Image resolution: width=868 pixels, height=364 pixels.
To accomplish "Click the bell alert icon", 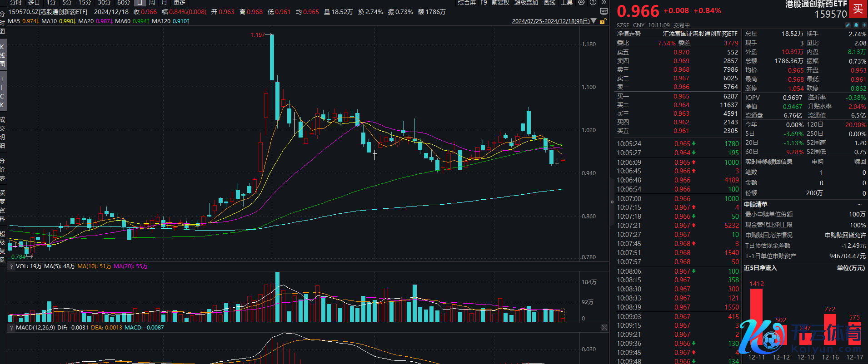I will 856,25.
